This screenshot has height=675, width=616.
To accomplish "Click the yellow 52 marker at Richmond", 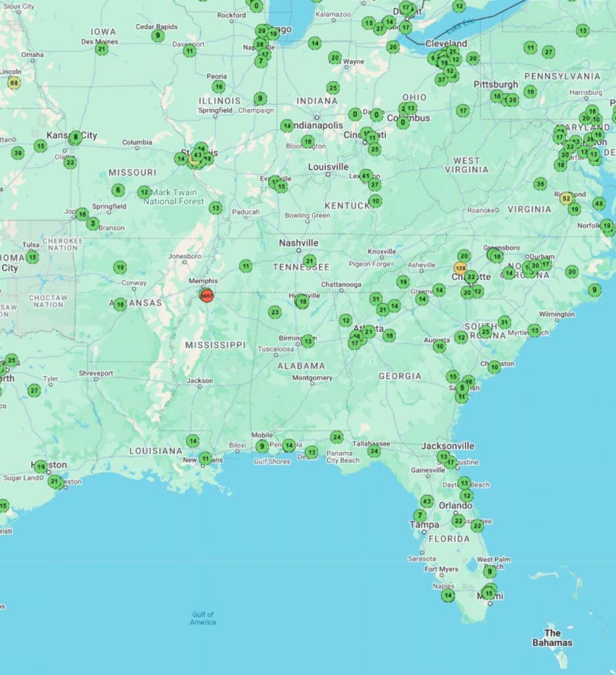I will pyautogui.click(x=566, y=198).
